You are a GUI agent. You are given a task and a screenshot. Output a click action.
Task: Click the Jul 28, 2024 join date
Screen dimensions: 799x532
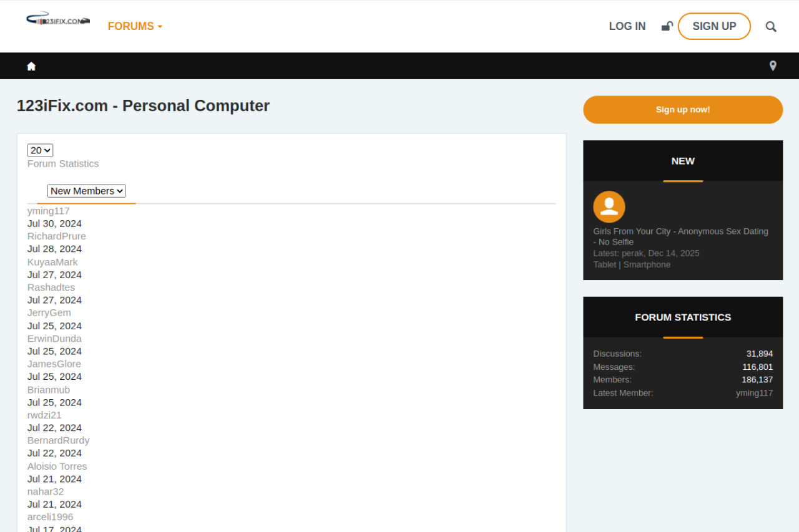[54, 249]
